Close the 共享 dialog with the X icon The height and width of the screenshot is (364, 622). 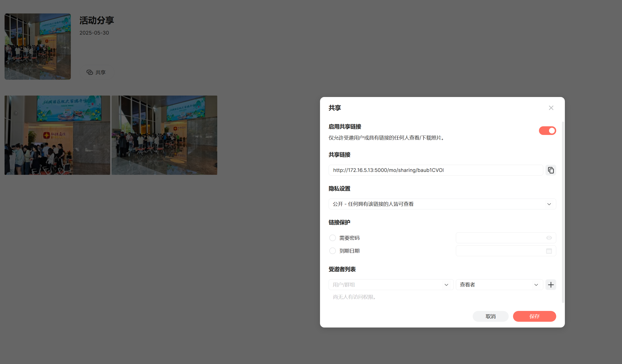(x=551, y=108)
